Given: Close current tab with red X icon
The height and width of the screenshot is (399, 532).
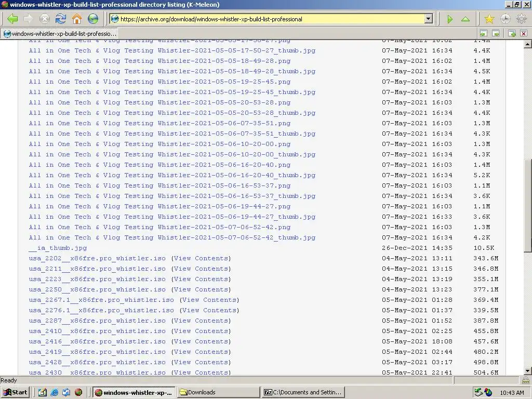Looking at the screenshot, I should 524,33.
